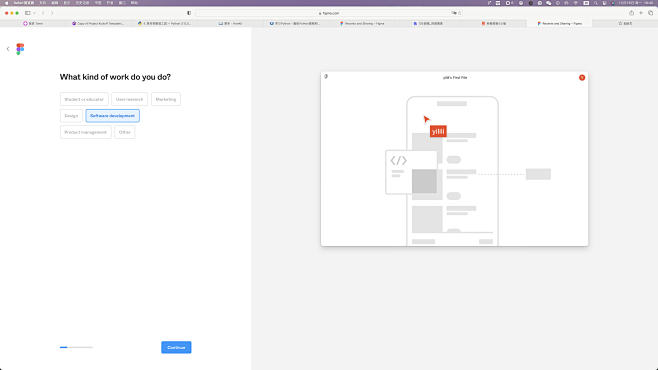Select the Product management option
The width and height of the screenshot is (658, 370).
[86, 132]
